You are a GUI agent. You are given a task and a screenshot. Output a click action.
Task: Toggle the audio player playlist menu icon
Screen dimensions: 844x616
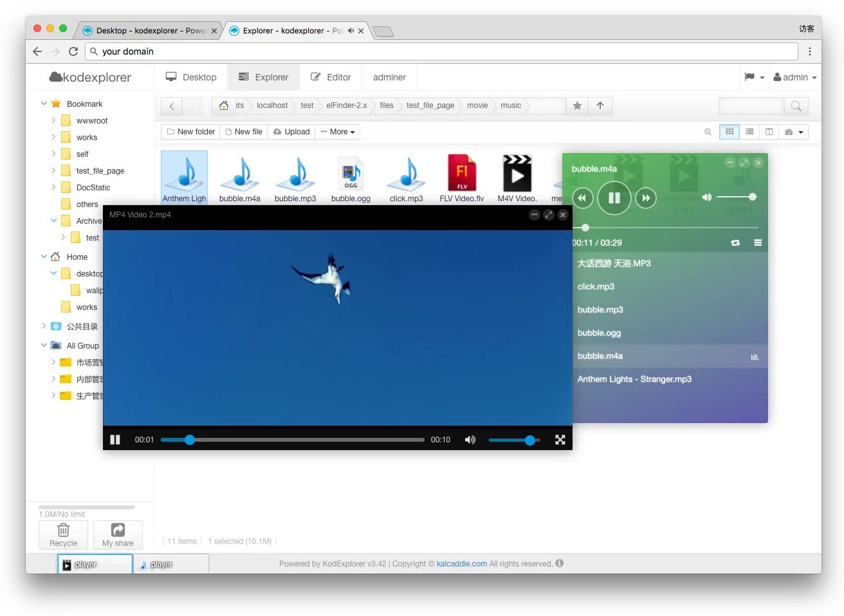[x=758, y=243]
